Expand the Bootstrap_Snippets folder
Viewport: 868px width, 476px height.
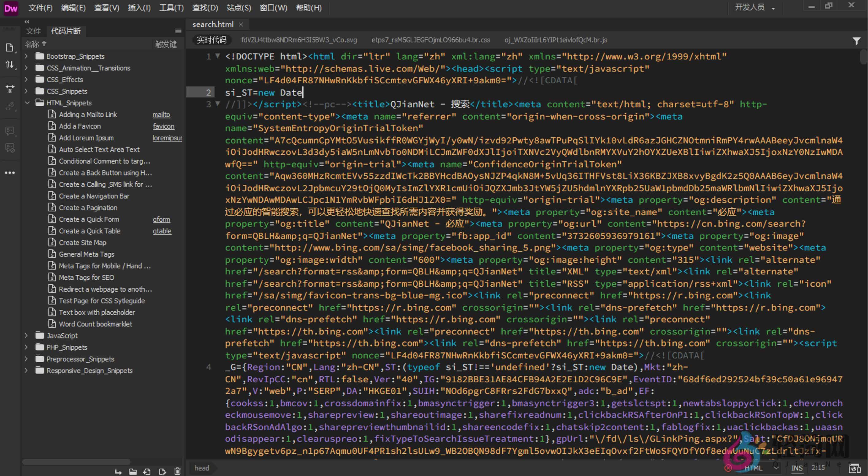(26, 56)
